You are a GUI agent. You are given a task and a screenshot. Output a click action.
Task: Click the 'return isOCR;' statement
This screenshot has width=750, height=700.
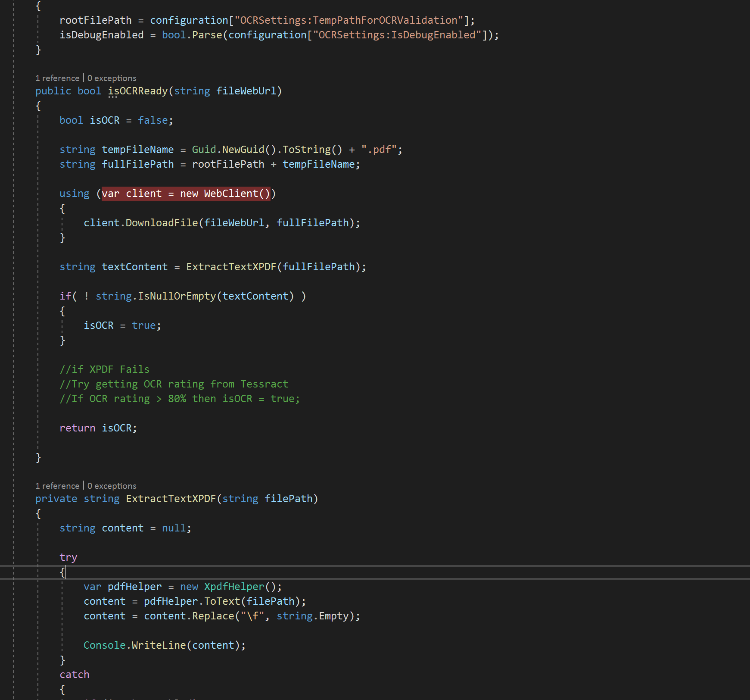[98, 428]
